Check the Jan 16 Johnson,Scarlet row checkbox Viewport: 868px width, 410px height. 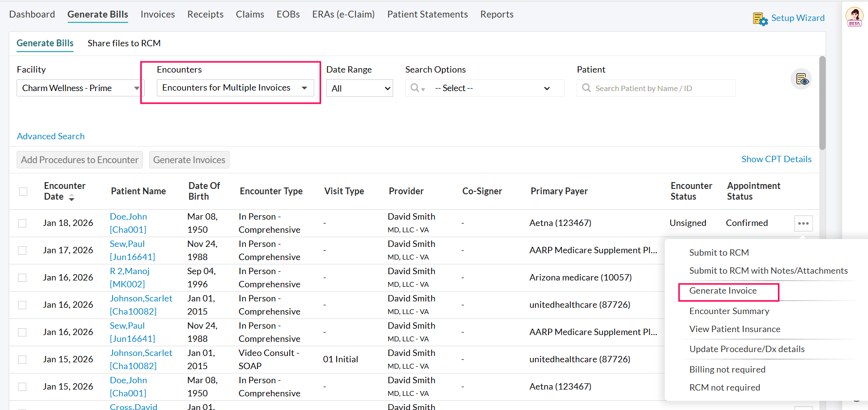(22, 305)
